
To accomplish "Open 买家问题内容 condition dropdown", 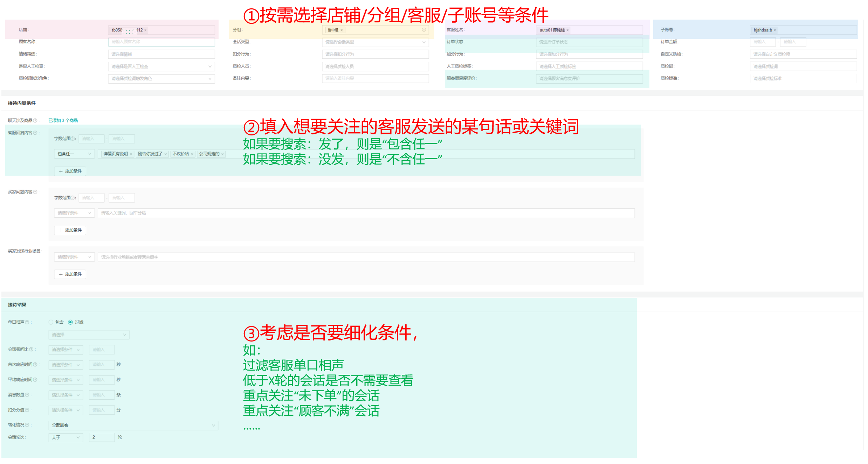I will point(74,213).
